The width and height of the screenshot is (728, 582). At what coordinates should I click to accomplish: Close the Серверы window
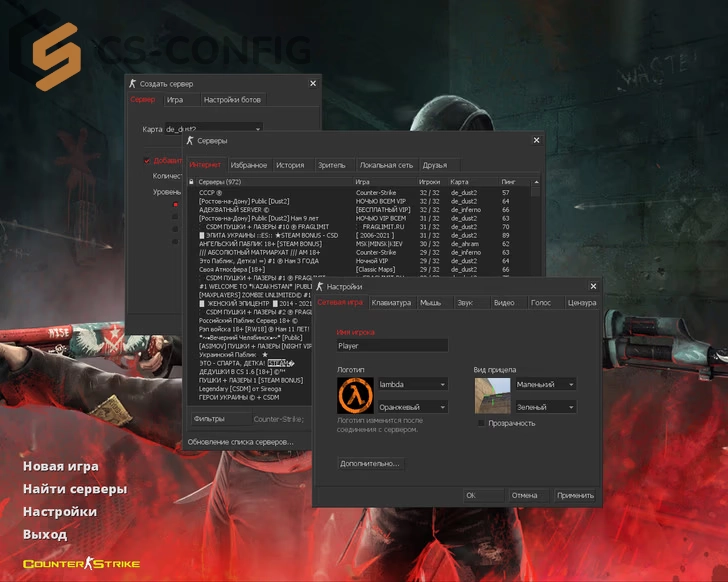536,140
